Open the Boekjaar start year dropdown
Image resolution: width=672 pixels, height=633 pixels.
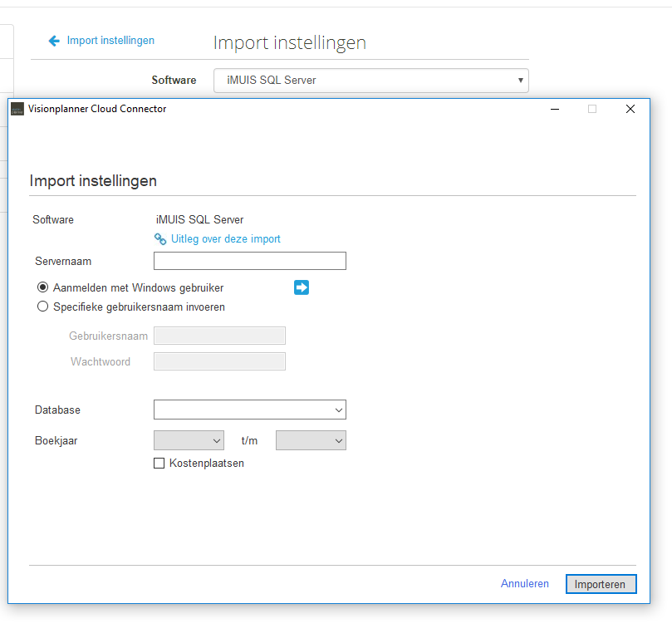189,440
